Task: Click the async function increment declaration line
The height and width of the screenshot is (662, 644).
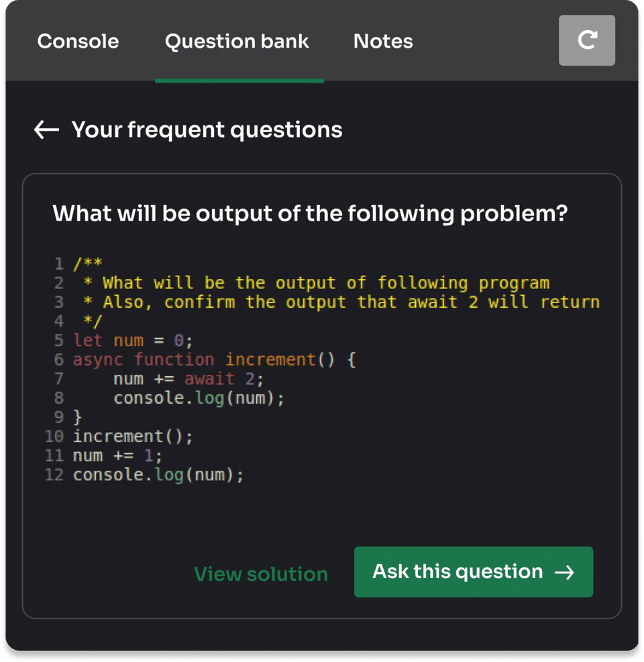Action: tap(214, 360)
